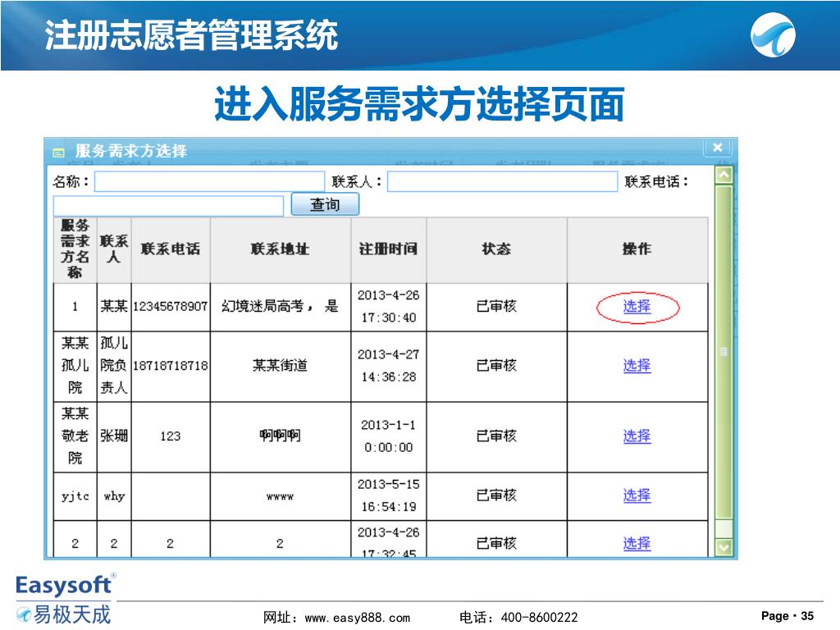Focus the 名称 input field
840x630 pixels.
pos(209,181)
